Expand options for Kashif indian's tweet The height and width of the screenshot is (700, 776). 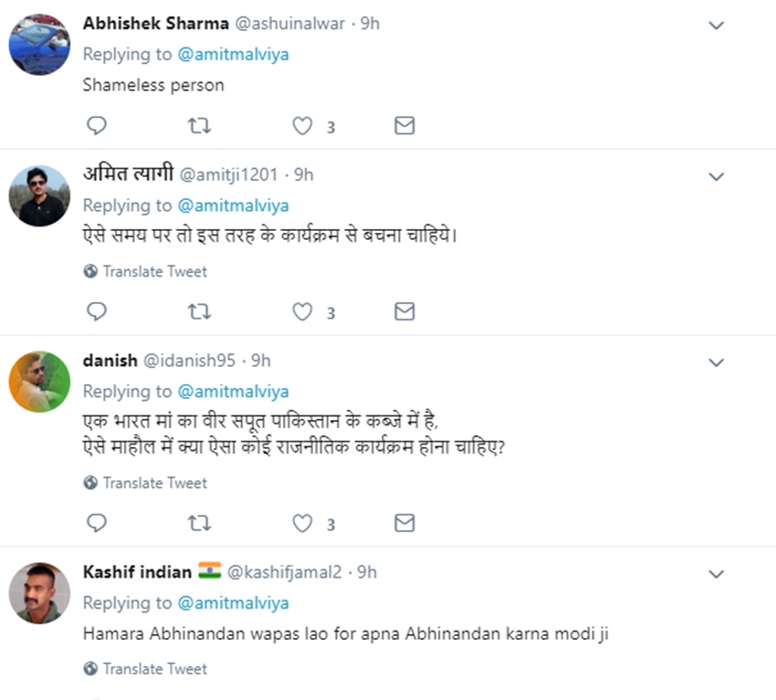click(717, 574)
